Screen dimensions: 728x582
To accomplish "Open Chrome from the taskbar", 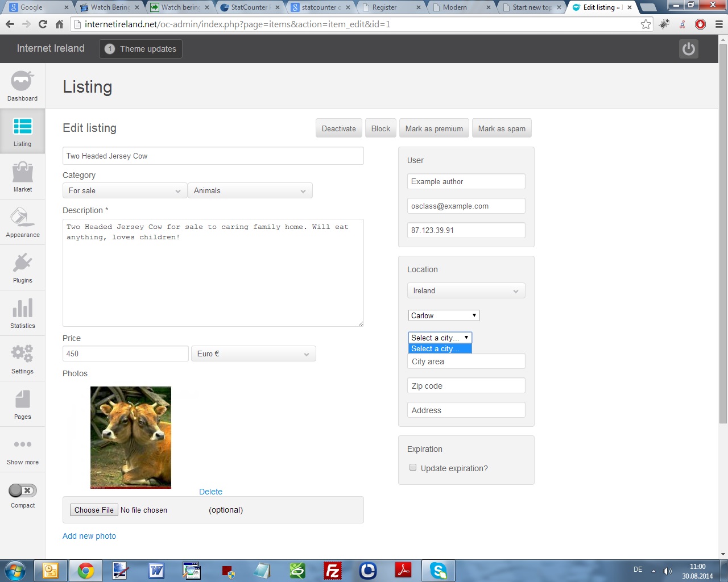I will pos(86,571).
